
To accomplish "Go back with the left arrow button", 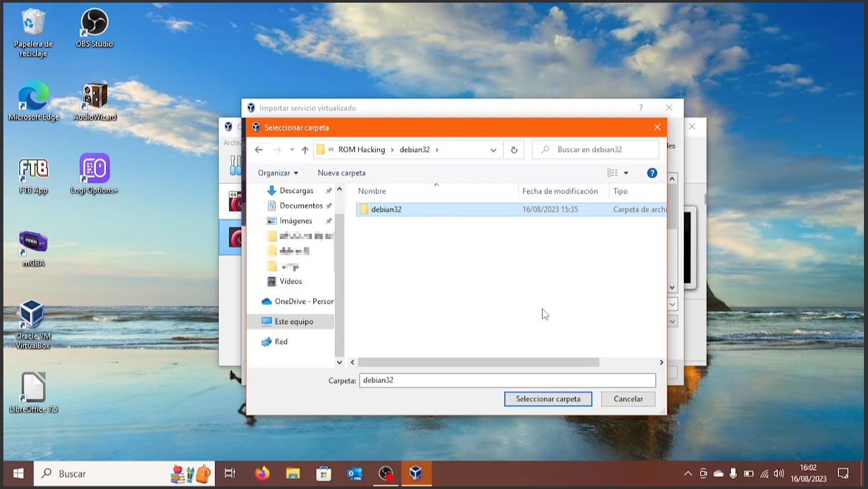I will (x=259, y=150).
